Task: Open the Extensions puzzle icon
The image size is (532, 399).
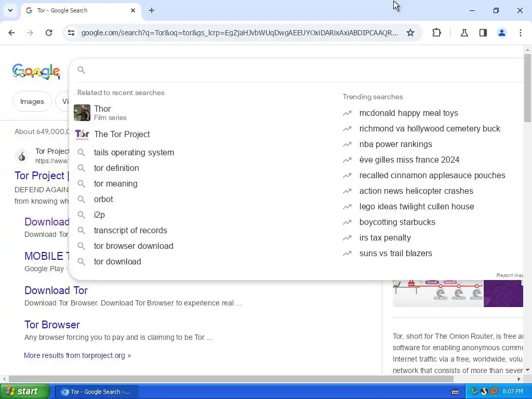Action: point(436,33)
